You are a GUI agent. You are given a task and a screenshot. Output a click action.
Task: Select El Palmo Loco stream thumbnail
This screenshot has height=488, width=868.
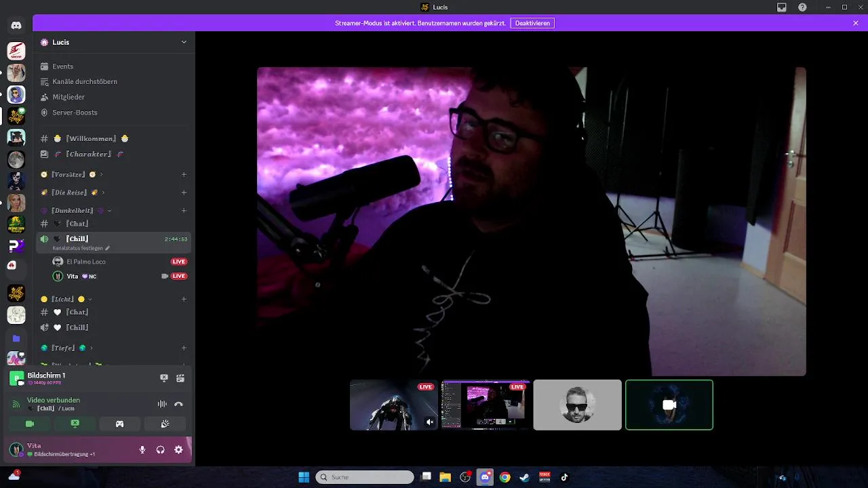394,405
